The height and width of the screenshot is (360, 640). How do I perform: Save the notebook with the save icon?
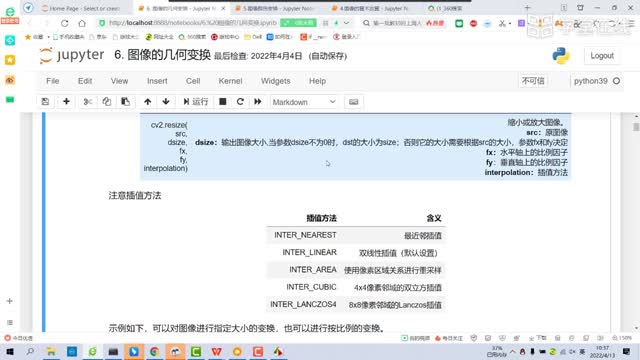click(x=45, y=102)
